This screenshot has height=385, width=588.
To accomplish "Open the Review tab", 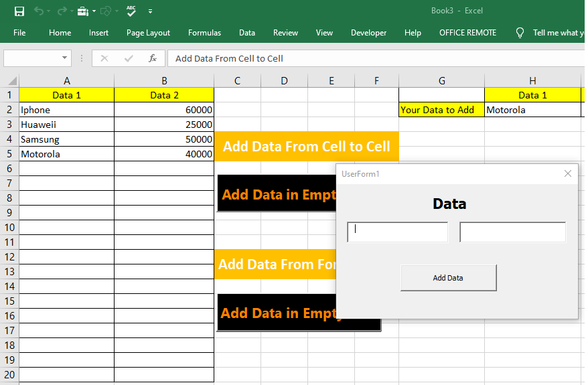I will pyautogui.click(x=285, y=33).
